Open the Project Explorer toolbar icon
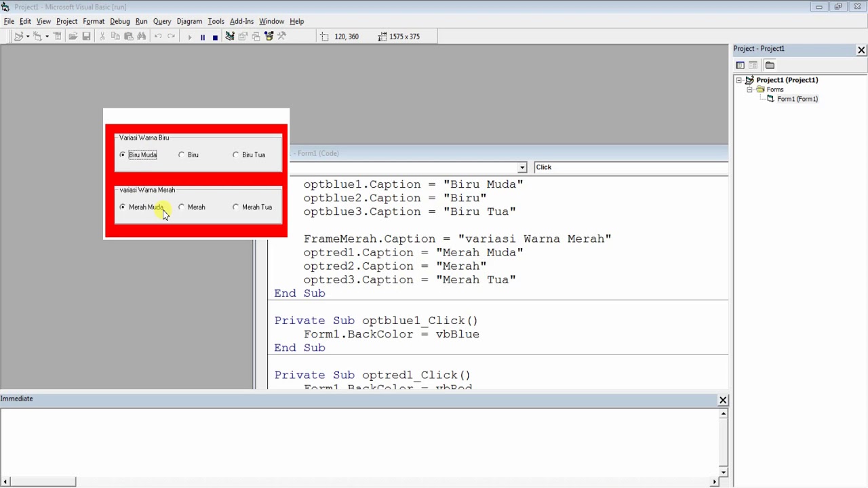 click(x=230, y=37)
